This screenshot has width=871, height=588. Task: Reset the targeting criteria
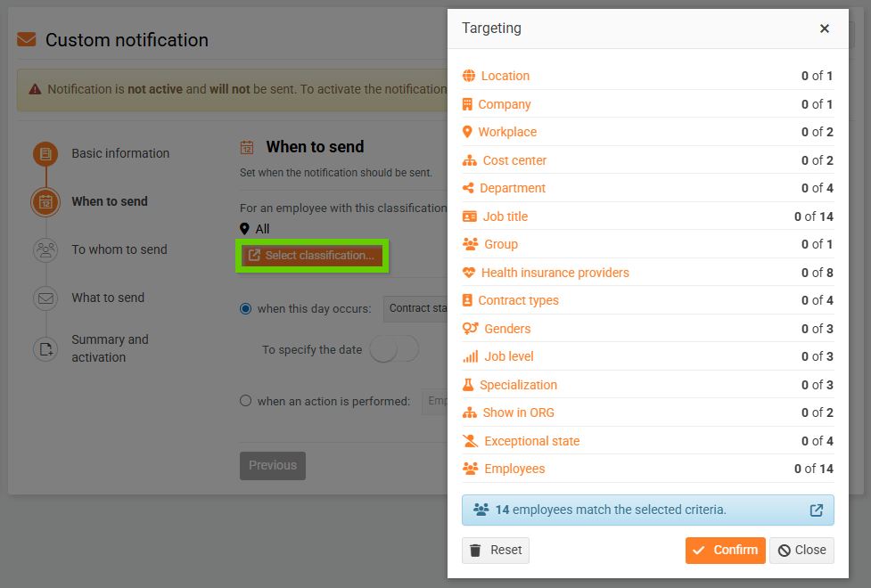(496, 550)
